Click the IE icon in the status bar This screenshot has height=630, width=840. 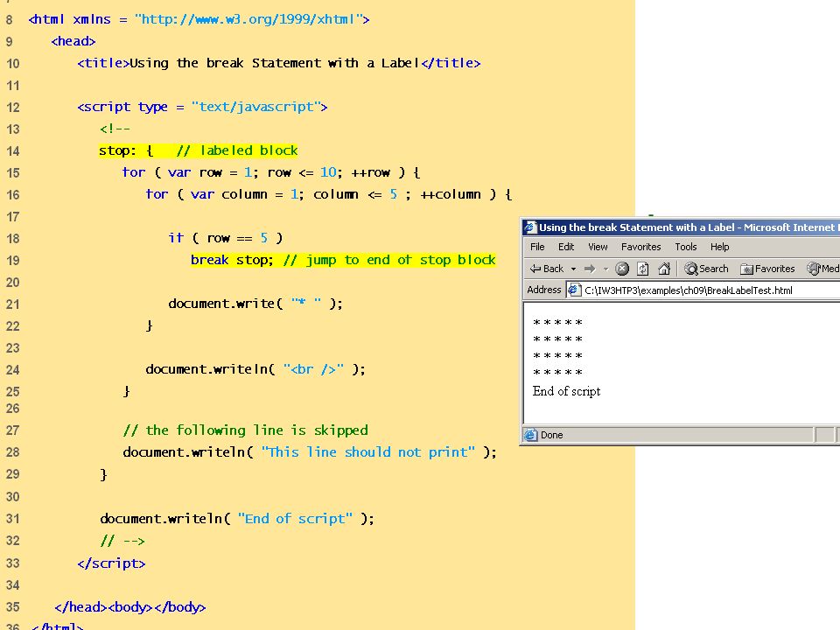[530, 435]
